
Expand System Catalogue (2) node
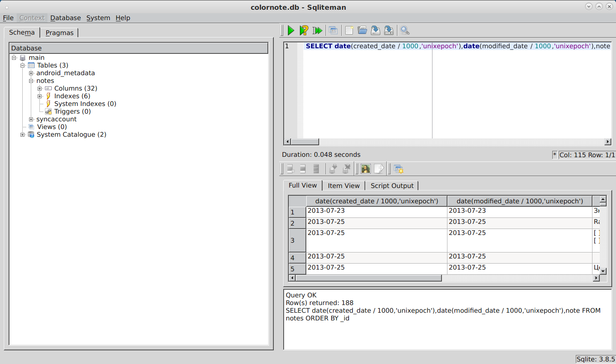click(x=23, y=135)
